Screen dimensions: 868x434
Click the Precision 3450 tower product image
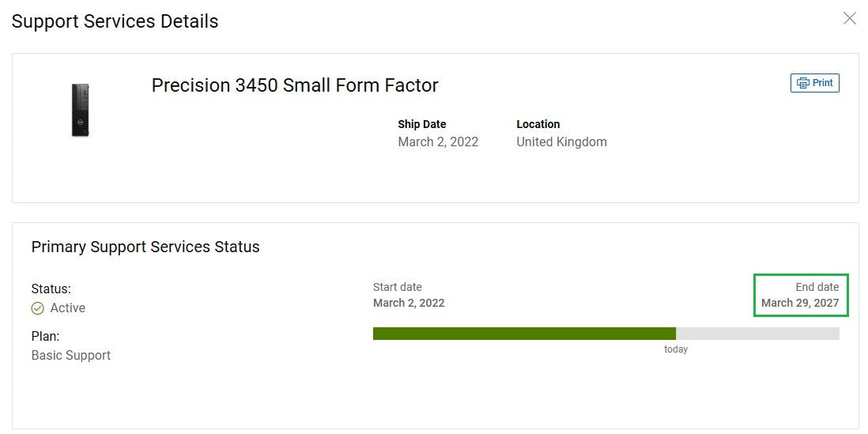tap(81, 110)
